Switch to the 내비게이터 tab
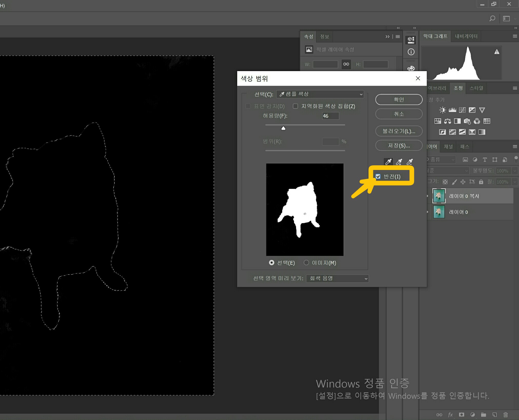This screenshot has height=420, width=519. [x=466, y=36]
